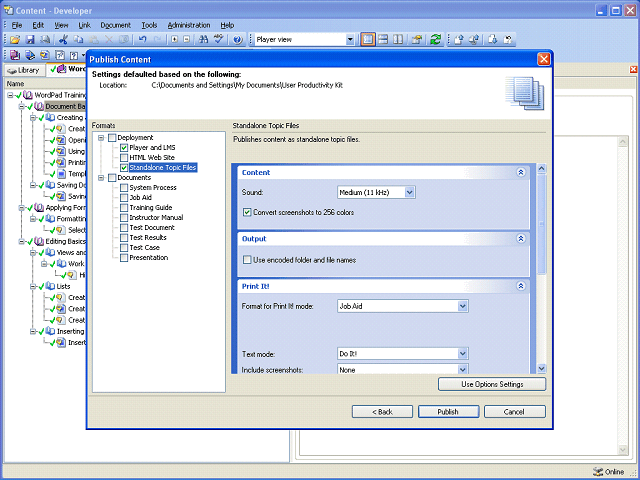
Task: Click the < Back button
Action: tap(382, 412)
